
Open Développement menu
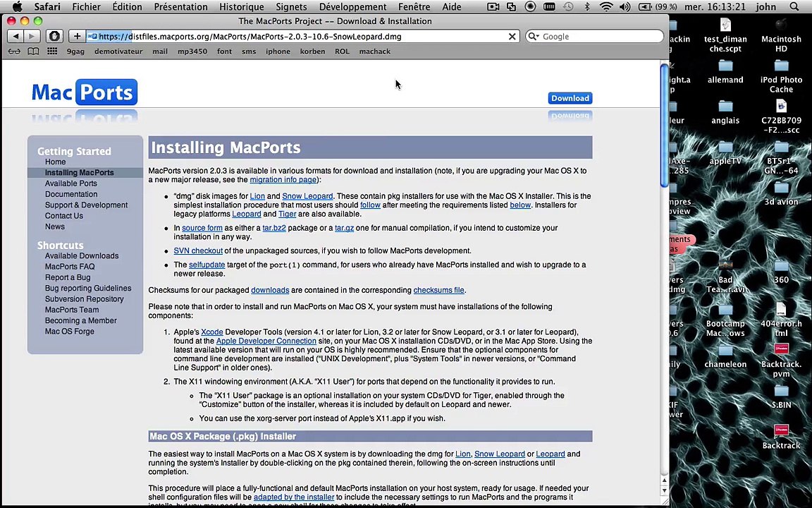352,7
